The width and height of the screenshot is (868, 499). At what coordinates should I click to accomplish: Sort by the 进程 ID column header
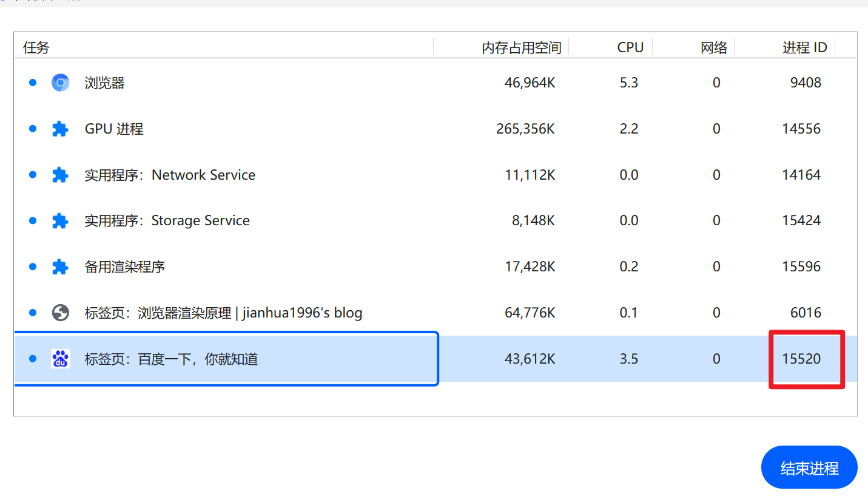(804, 47)
